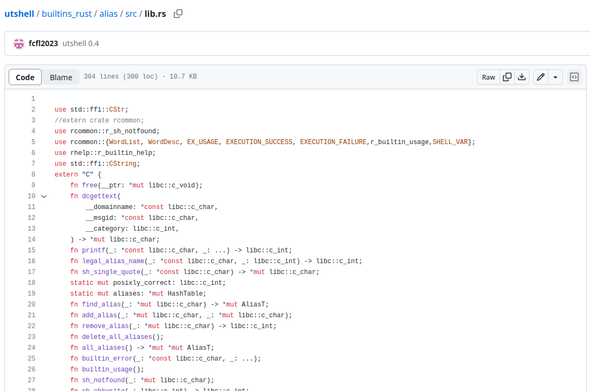Click the SHELL_VAR identifier

click(x=450, y=142)
